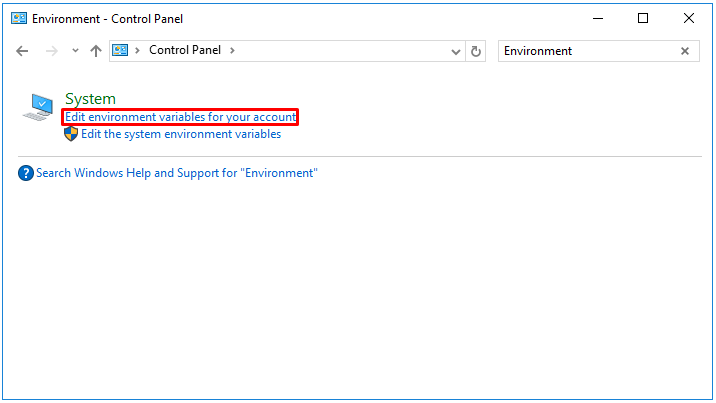The width and height of the screenshot is (716, 403).
Task: Open Edit environment variables for your account
Action: pyautogui.click(x=180, y=117)
